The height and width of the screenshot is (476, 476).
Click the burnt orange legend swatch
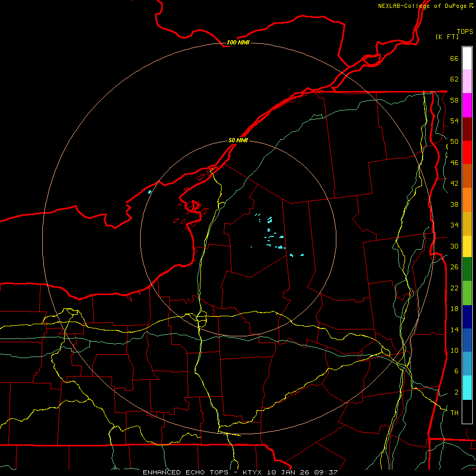467,176
